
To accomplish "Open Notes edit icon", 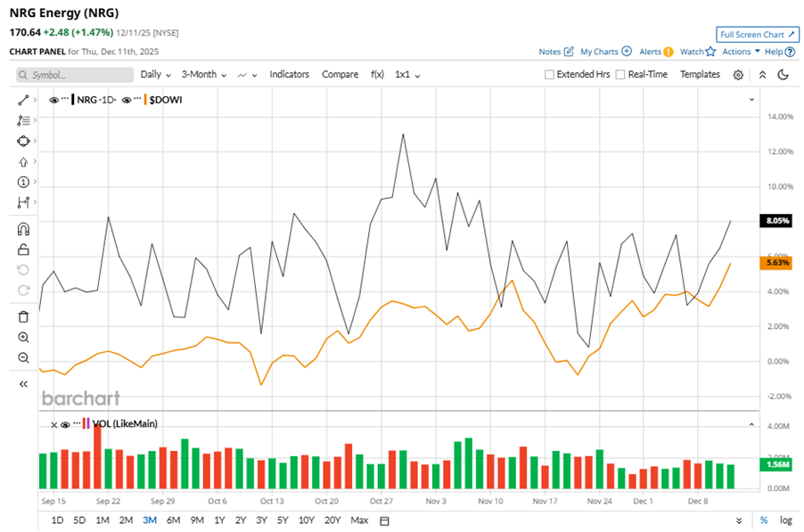I will click(569, 52).
